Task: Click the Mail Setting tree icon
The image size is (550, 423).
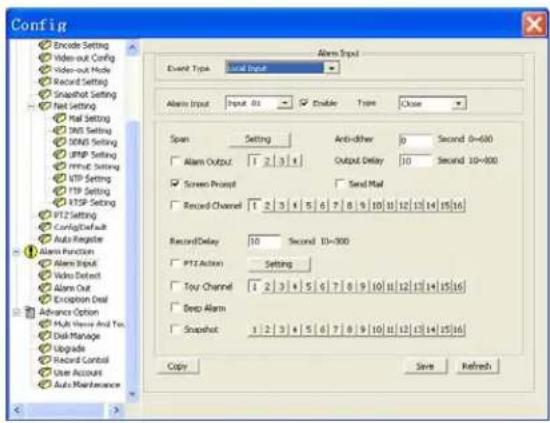Action: point(60,118)
